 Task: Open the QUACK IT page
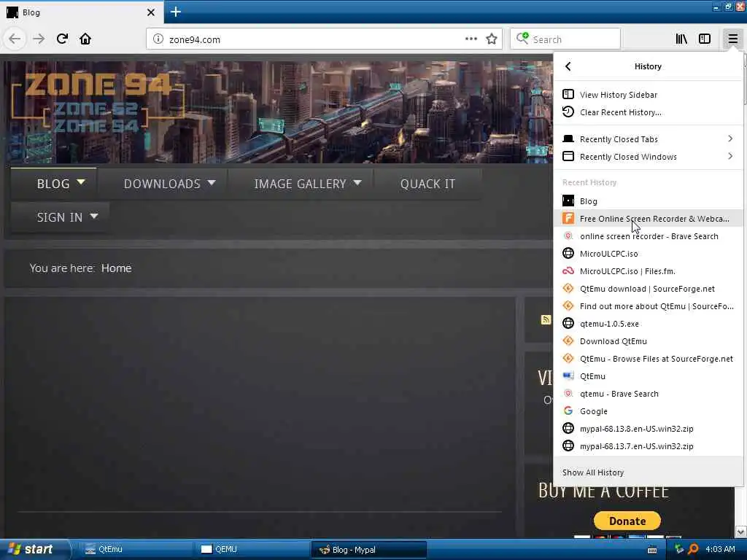click(427, 184)
